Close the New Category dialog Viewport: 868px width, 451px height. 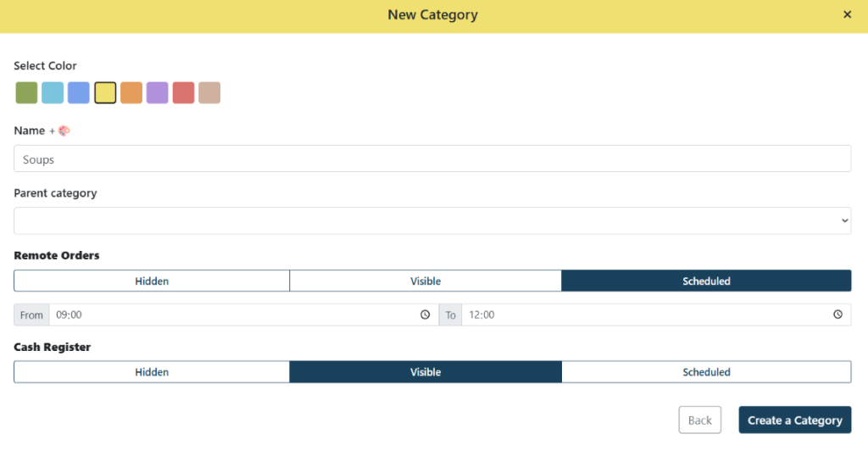(847, 14)
